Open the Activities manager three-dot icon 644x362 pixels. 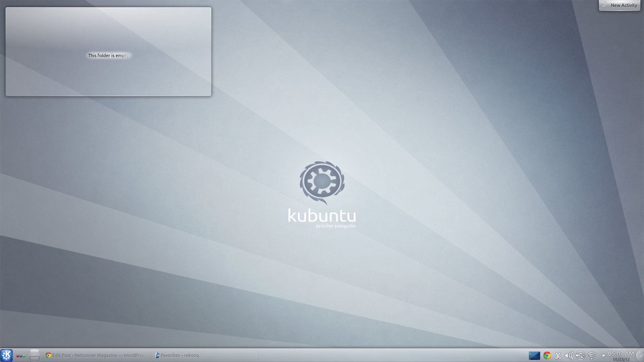21,356
